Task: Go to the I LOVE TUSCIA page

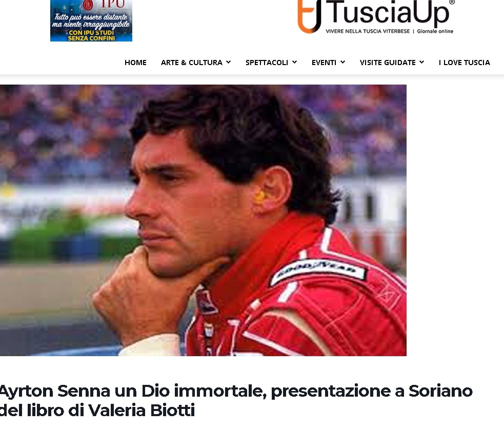Action: pyautogui.click(x=464, y=63)
